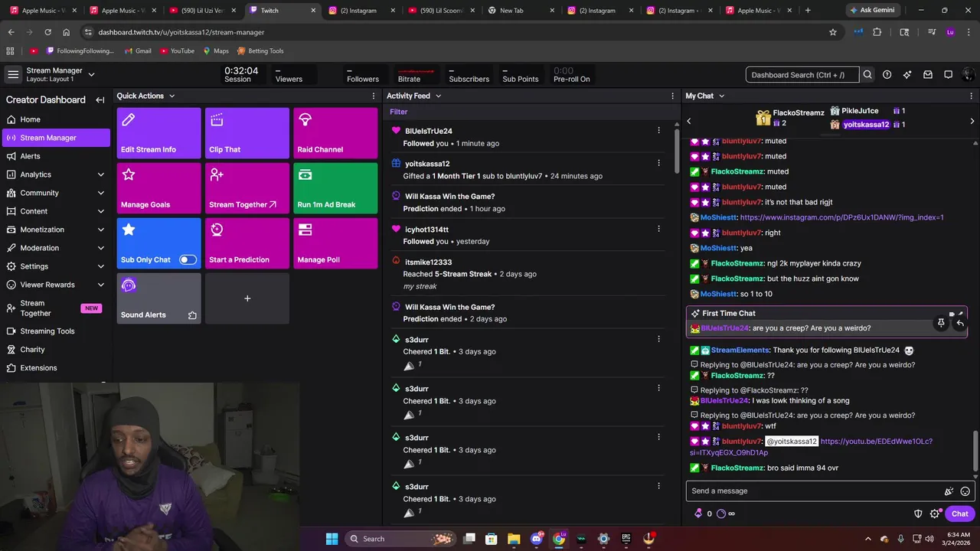This screenshot has width=980, height=551.
Task: Expand the Monetization sidebar section
Action: point(100,230)
